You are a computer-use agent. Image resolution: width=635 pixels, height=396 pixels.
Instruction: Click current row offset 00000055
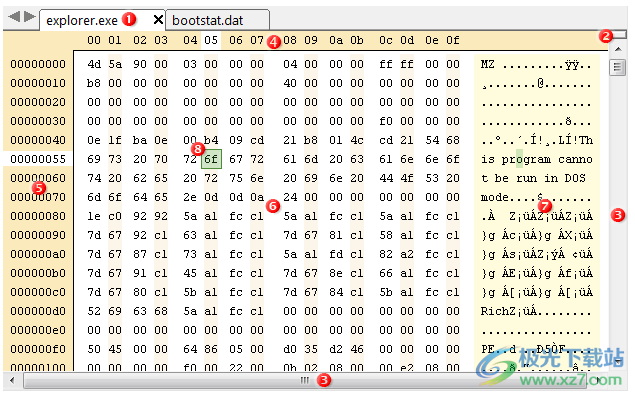[38, 159]
